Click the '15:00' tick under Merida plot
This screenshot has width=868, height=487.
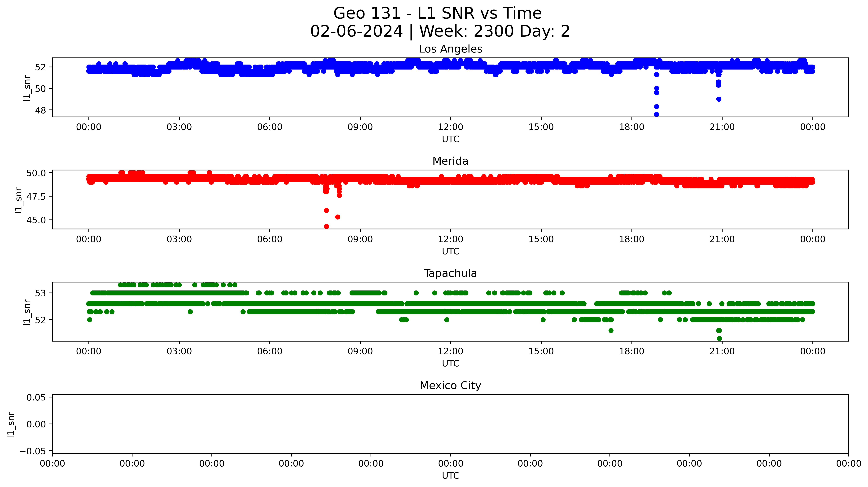(541, 239)
